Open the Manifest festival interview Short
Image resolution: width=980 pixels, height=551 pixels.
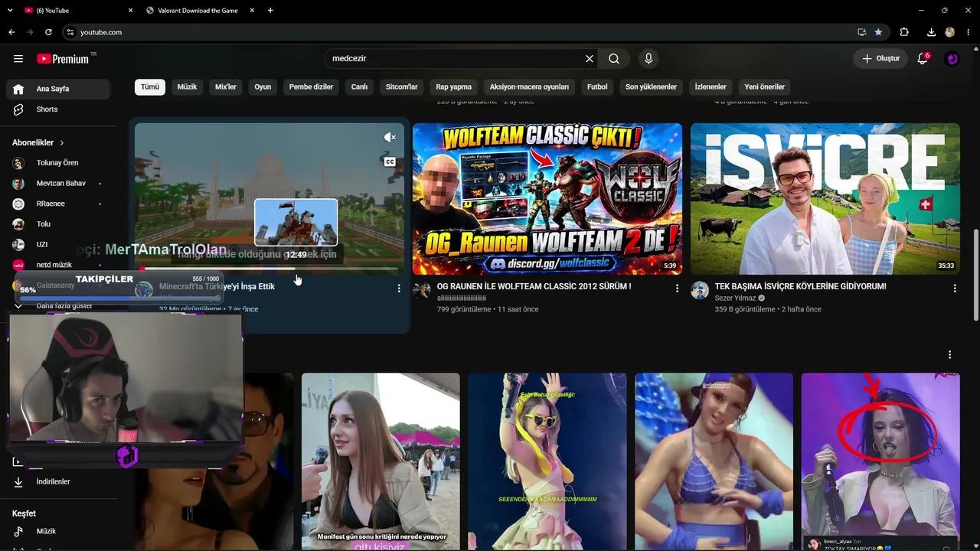pyautogui.click(x=381, y=462)
